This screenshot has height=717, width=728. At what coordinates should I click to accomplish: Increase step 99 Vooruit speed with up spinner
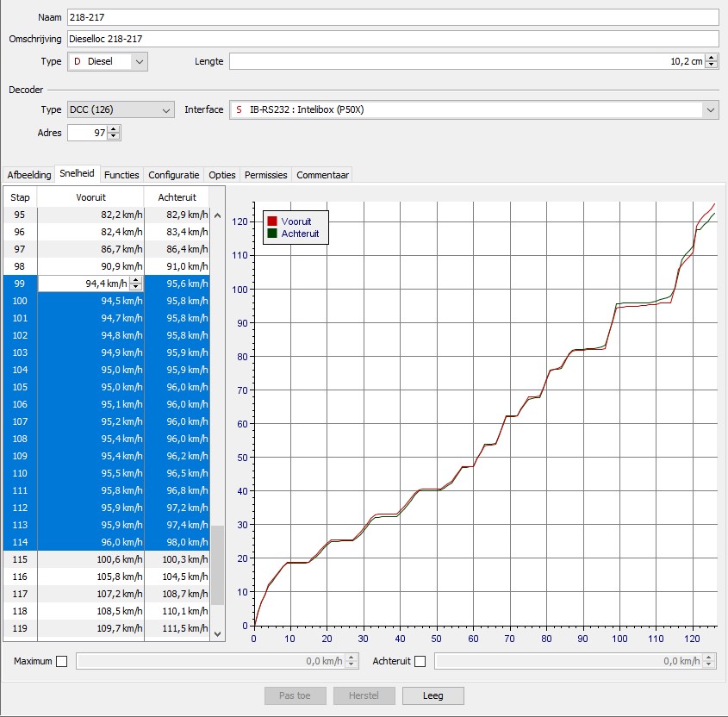coord(136,280)
